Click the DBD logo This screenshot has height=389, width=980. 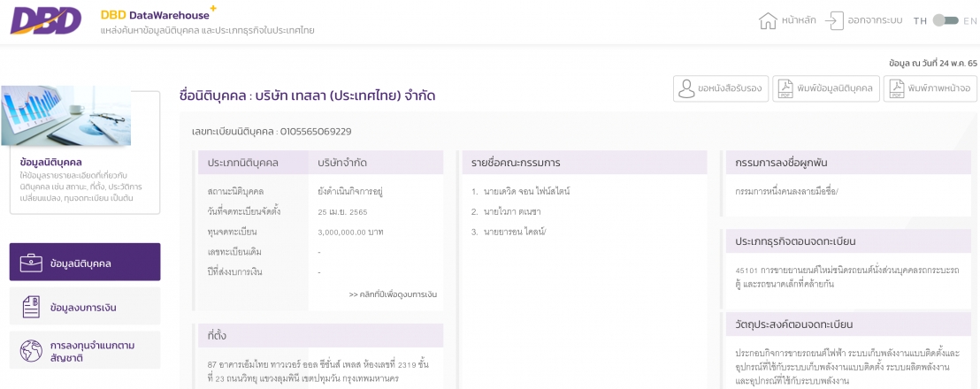tap(46, 20)
